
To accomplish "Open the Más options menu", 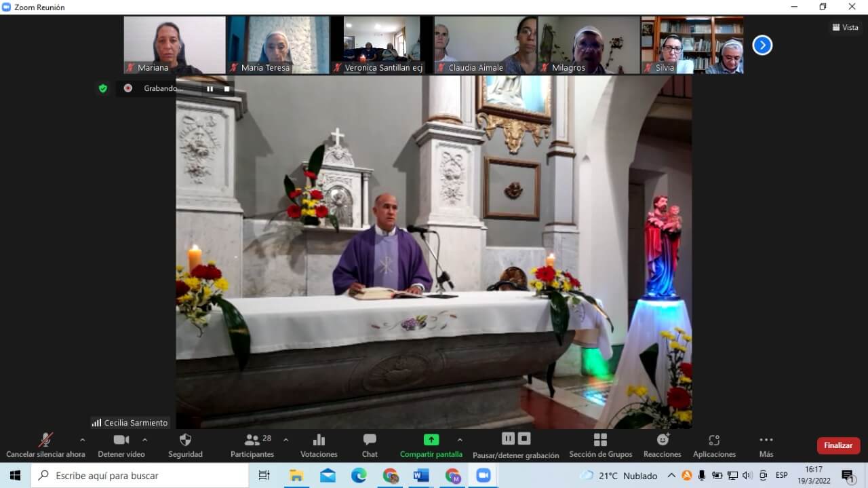I will (766, 445).
